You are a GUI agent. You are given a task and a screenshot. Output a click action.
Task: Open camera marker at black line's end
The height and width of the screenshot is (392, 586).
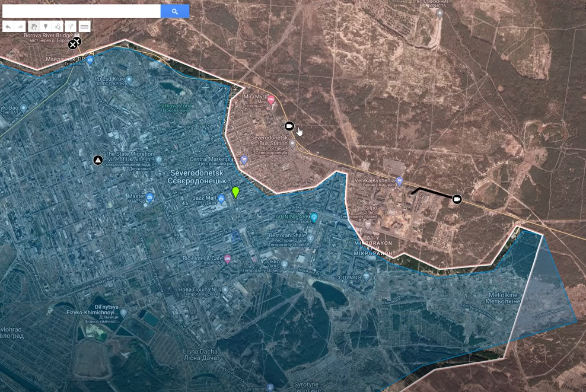pyautogui.click(x=457, y=199)
